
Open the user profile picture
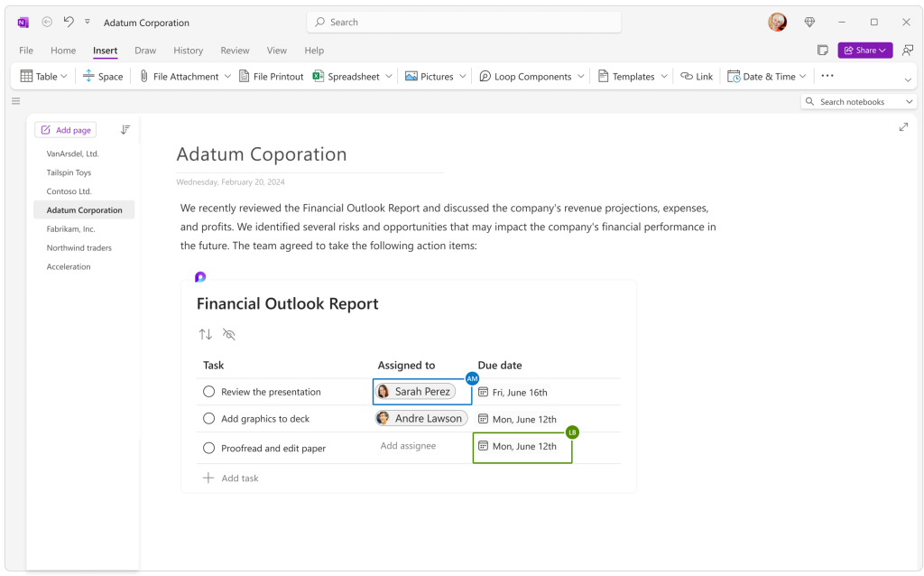777,22
